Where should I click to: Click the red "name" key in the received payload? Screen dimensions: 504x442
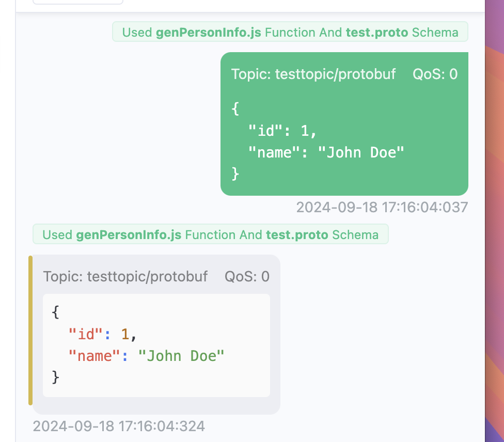pos(95,356)
